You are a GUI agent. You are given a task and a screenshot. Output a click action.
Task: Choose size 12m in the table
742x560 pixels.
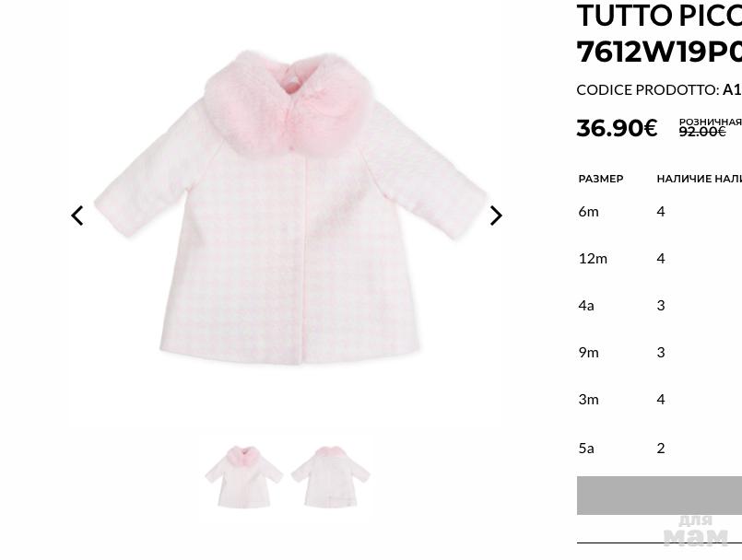click(x=593, y=258)
